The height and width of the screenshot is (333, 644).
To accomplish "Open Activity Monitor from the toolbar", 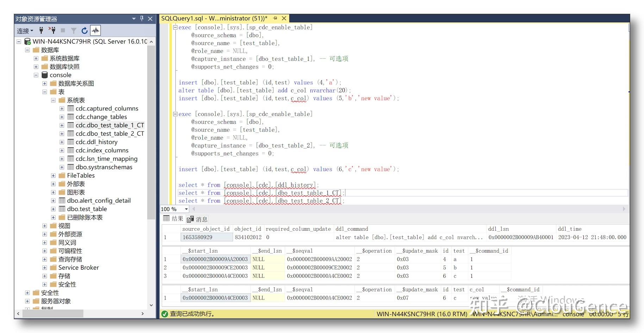I will click(95, 31).
